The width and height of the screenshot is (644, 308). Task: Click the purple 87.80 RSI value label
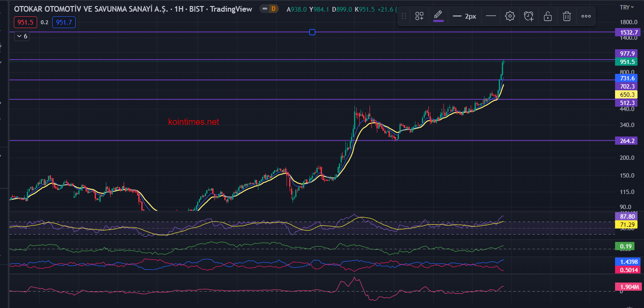(x=626, y=216)
